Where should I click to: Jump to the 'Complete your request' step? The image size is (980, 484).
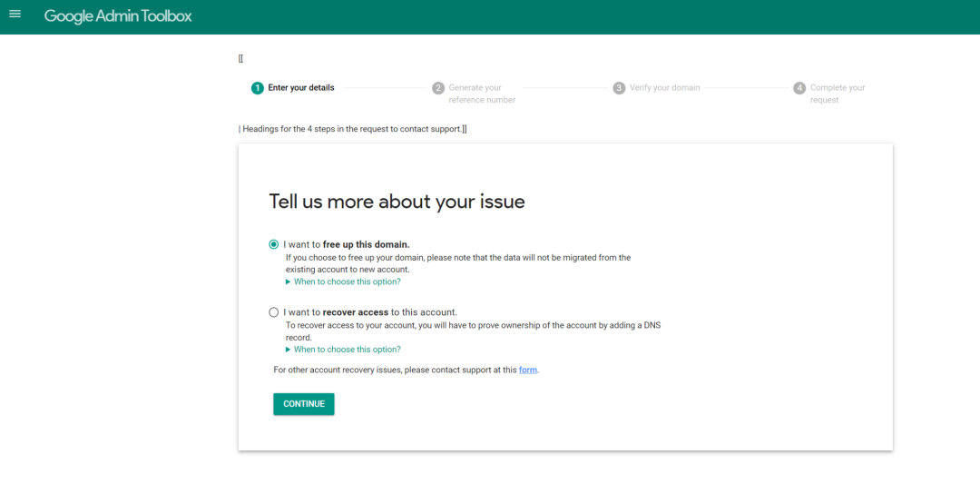tap(837, 94)
